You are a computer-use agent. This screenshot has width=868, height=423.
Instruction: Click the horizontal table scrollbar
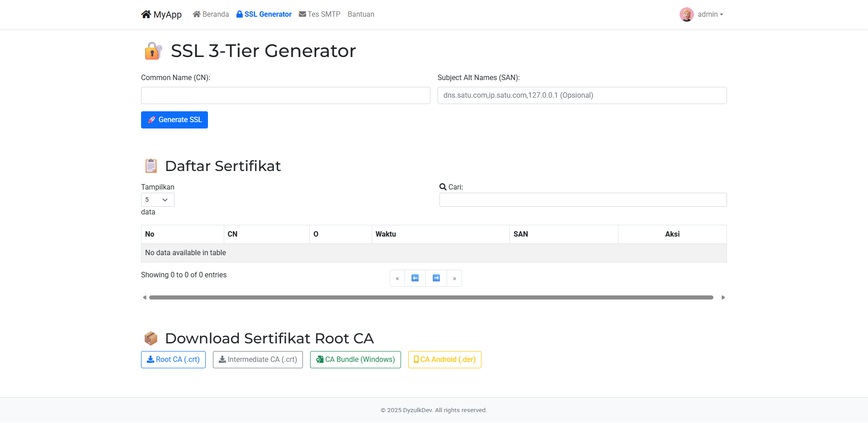pyautogui.click(x=431, y=298)
